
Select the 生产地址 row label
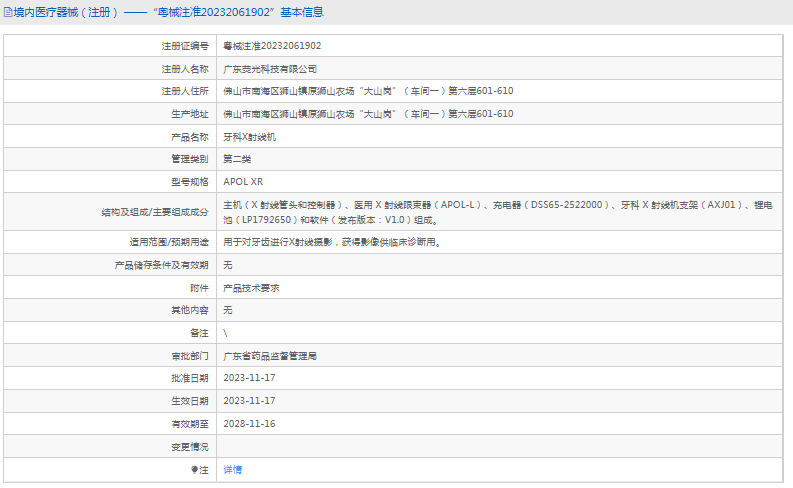pos(190,114)
